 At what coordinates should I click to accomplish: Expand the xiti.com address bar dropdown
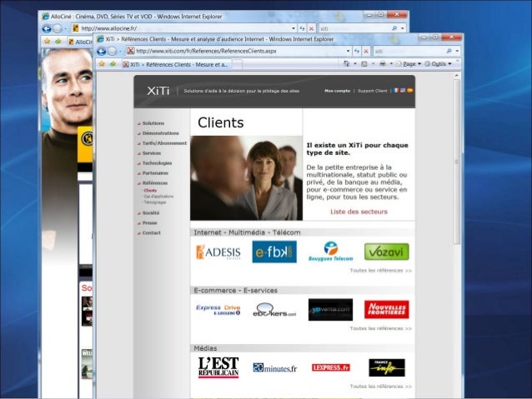[x=348, y=51]
